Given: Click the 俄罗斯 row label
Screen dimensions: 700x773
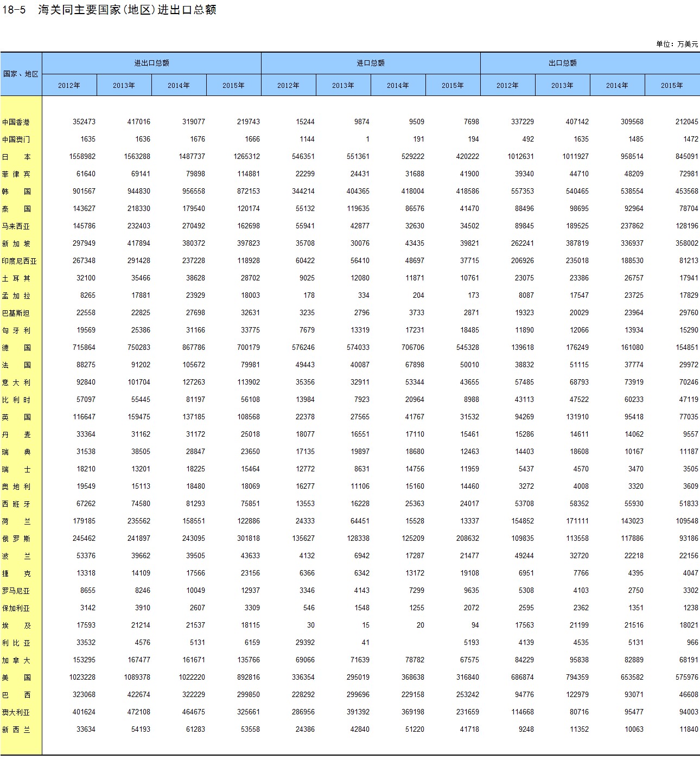Looking at the screenshot, I should coord(16,539).
